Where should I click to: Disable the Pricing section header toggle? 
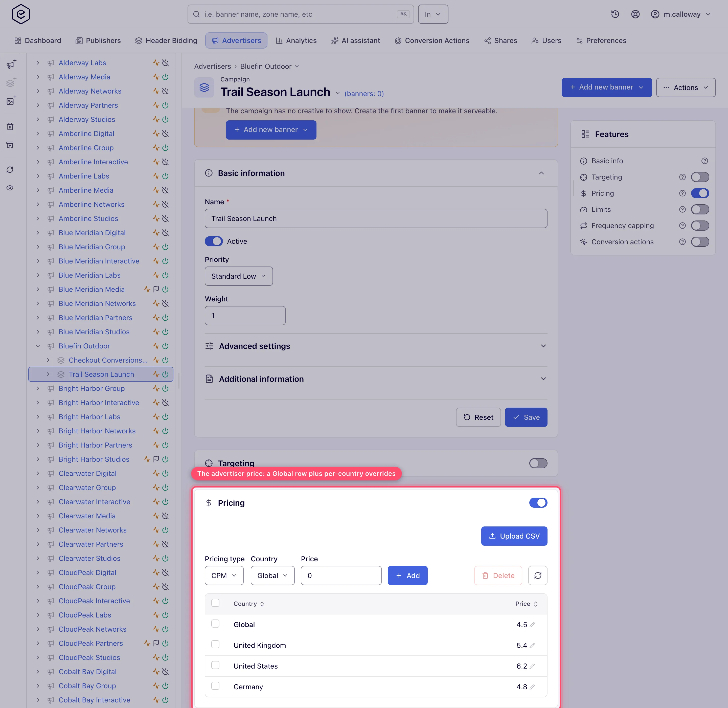pyautogui.click(x=538, y=503)
